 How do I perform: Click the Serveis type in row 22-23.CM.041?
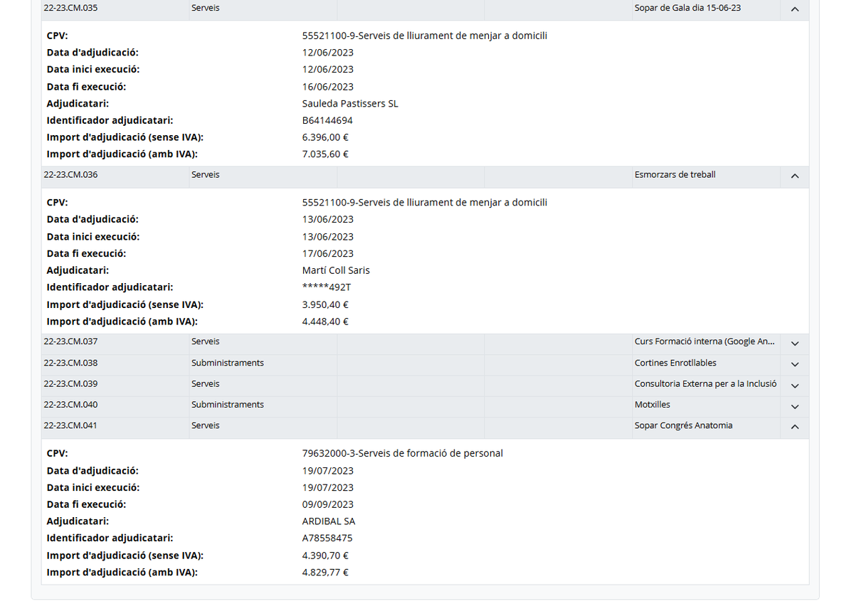pyautogui.click(x=205, y=425)
